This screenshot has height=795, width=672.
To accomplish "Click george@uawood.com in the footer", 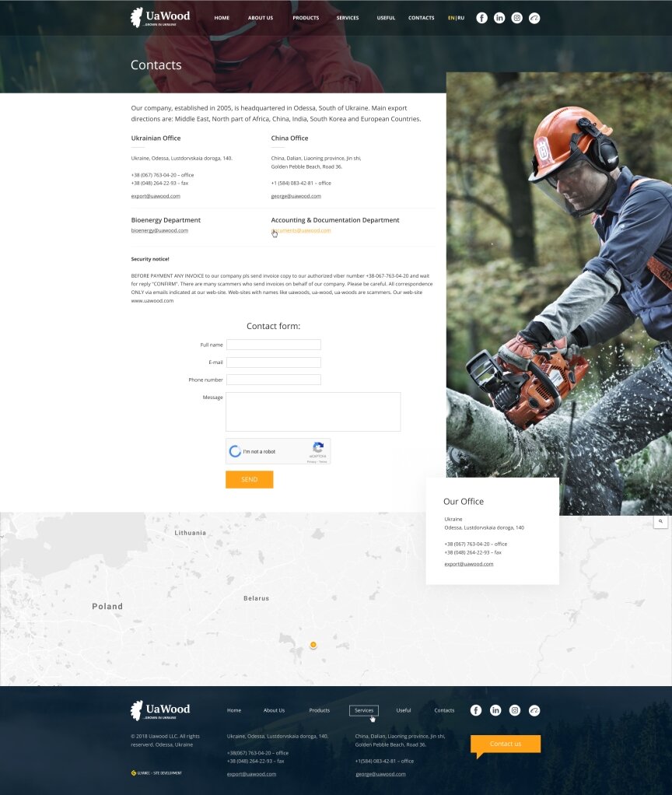I will (380, 774).
